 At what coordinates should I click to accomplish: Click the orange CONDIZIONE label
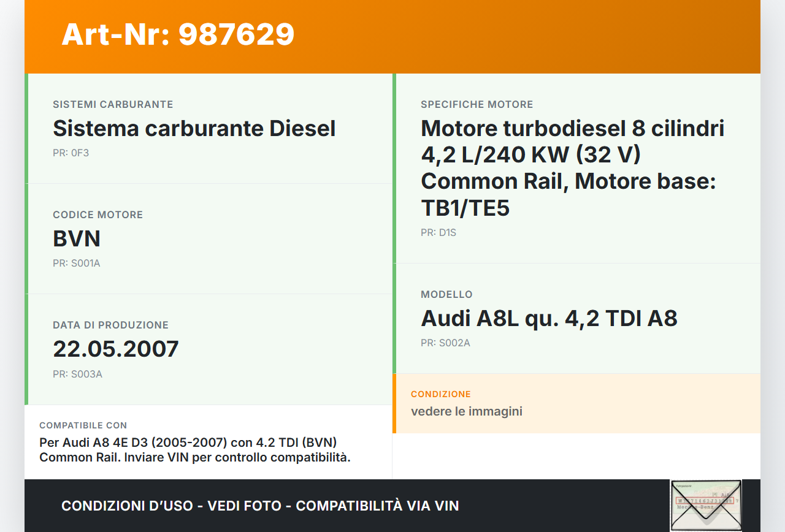(440, 394)
